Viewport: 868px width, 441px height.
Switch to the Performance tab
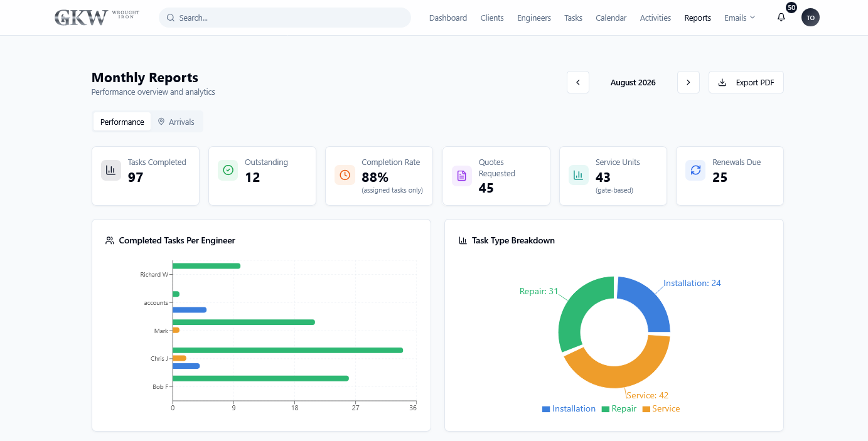[122, 122]
